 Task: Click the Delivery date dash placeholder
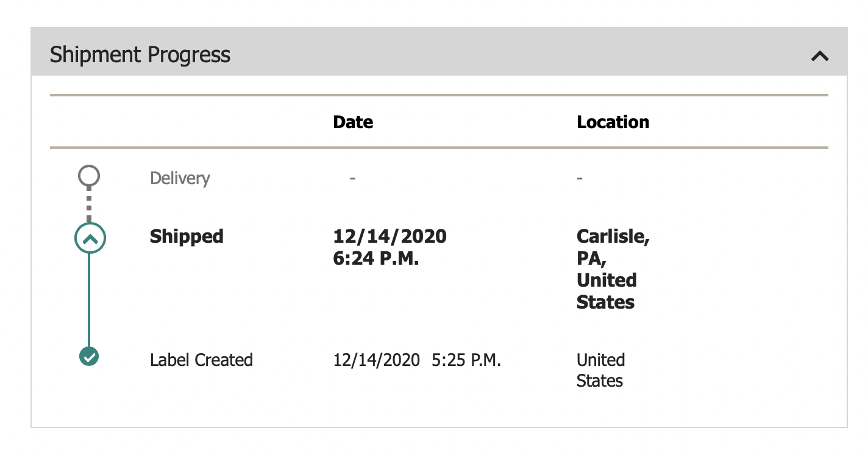tap(352, 178)
